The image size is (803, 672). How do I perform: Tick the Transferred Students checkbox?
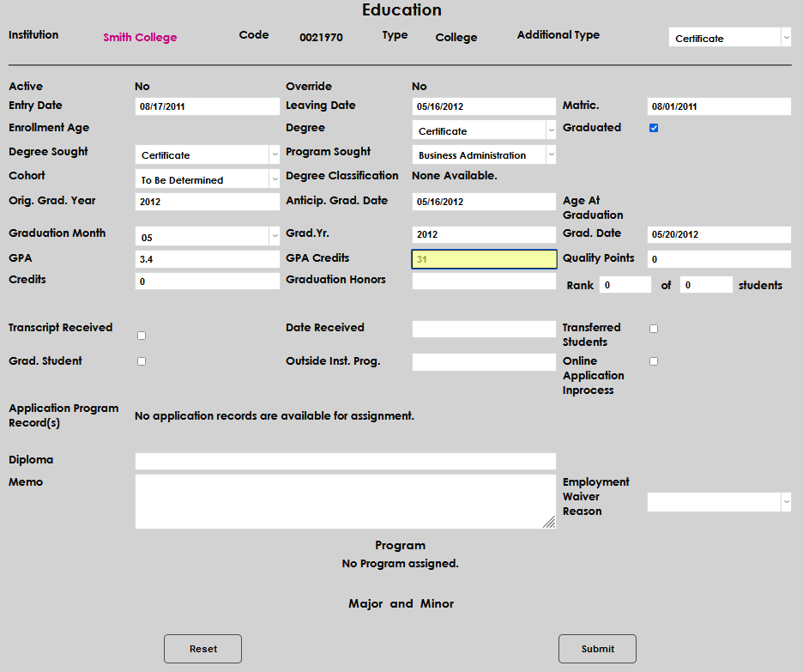point(654,329)
